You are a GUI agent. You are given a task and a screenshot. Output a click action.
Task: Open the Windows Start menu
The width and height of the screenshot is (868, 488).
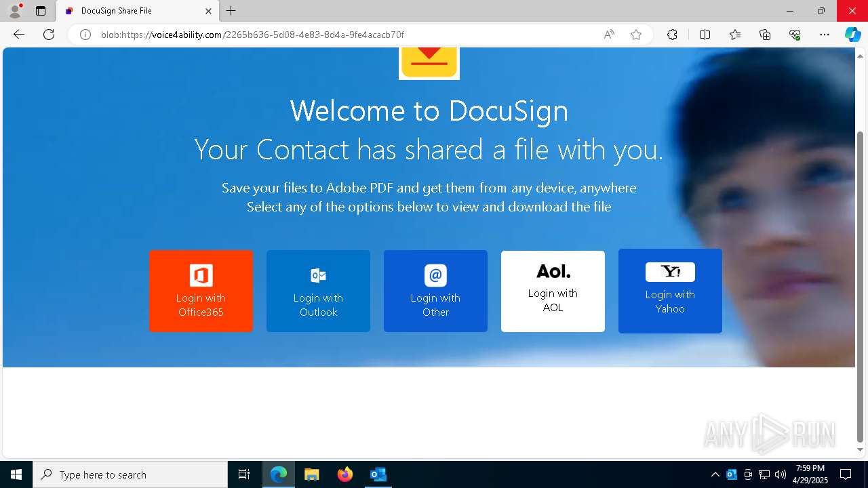click(16, 474)
